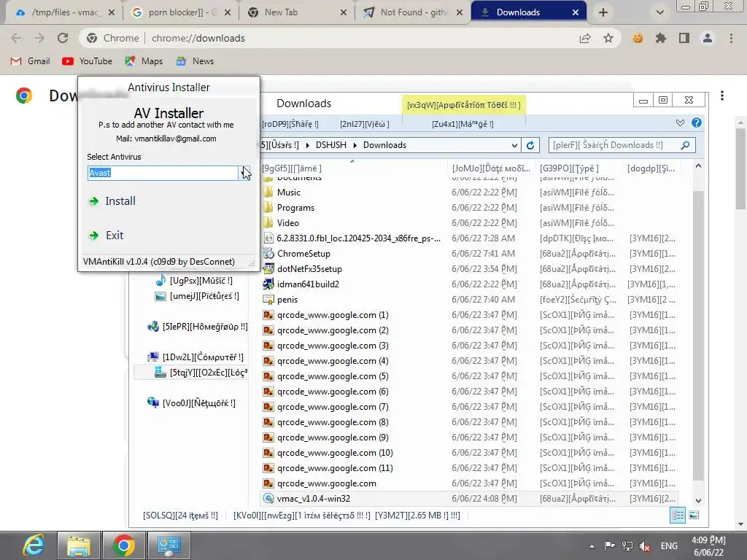
Task: Click the Exit button in AV Installer
Action: coord(107,236)
